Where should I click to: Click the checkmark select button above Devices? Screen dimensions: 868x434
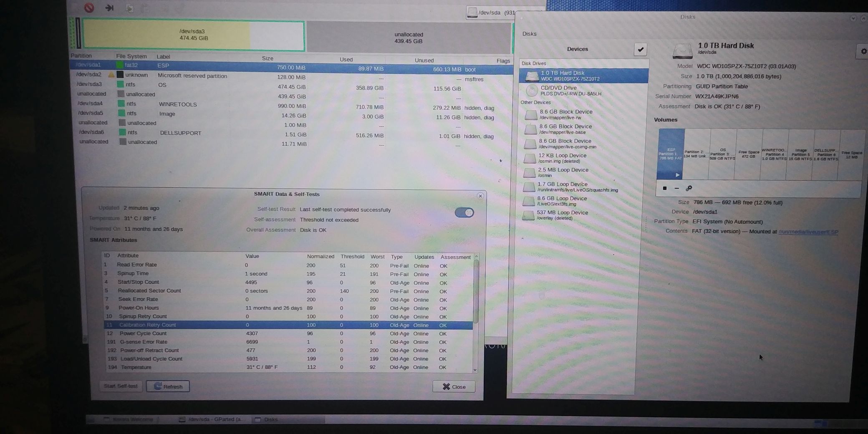(x=640, y=49)
